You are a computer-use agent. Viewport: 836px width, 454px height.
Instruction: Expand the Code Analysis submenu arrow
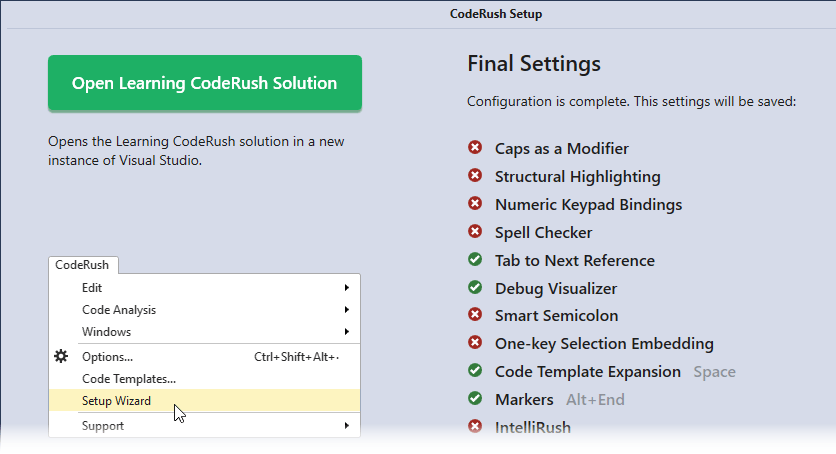(346, 310)
